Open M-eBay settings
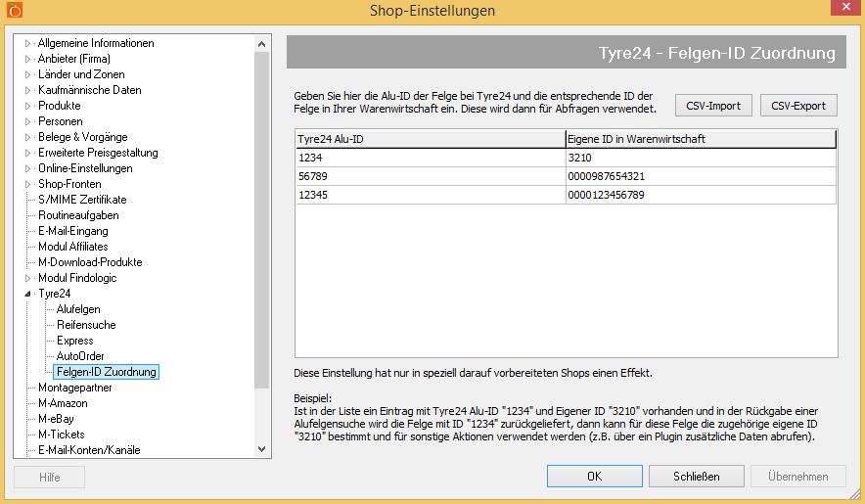 56,419
